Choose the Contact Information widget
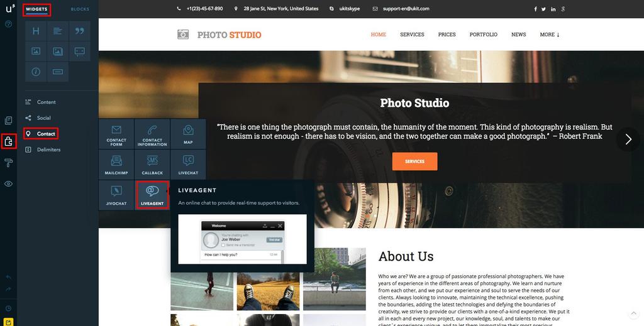 pyautogui.click(x=152, y=134)
